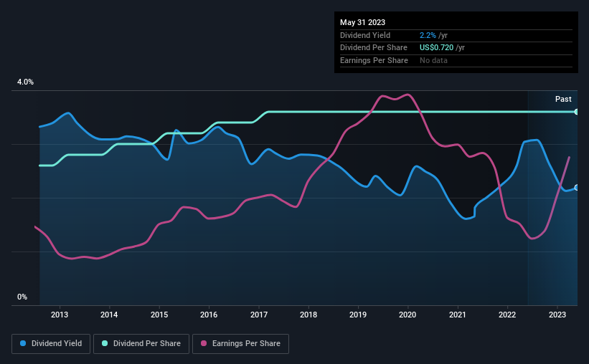Click the blue Dividend Yield legend dot
The width and height of the screenshot is (589, 364).
point(23,343)
